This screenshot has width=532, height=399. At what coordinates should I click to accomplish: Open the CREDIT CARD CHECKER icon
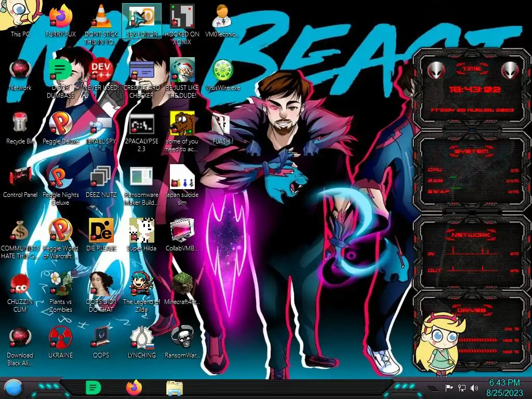(141, 79)
